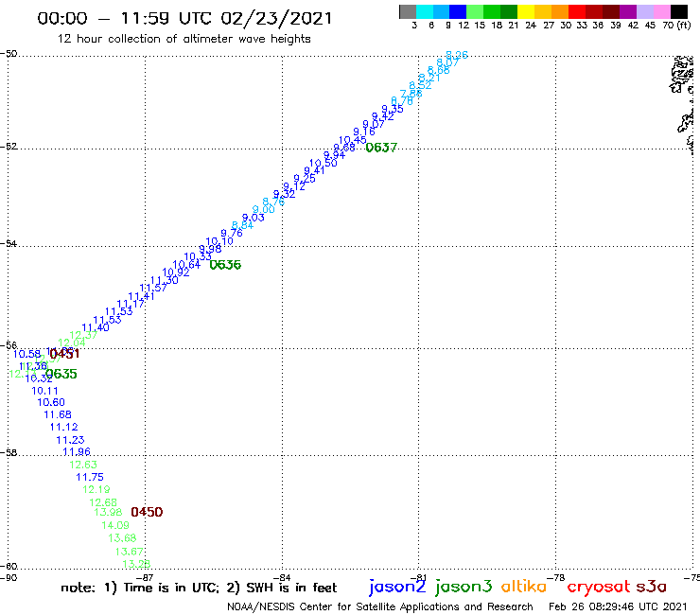Viewport: 700px width, 615px height.
Task: Click the 12.37 wave height value
Action: click(83, 335)
